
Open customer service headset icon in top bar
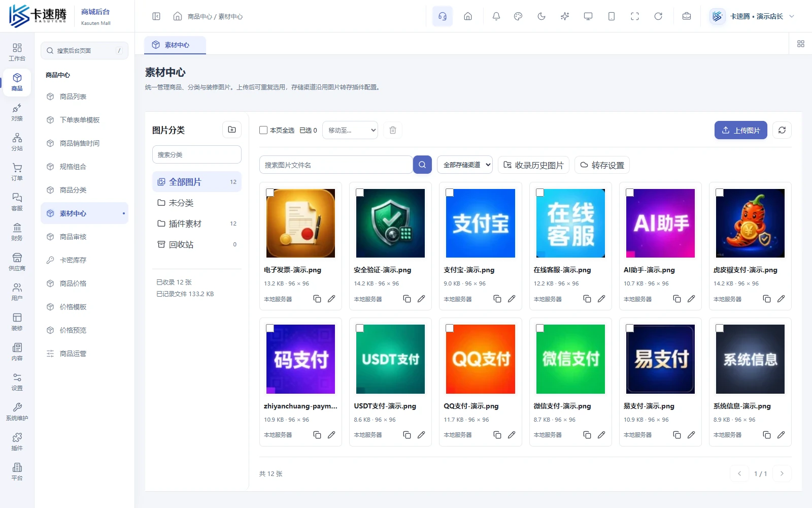tap(443, 16)
